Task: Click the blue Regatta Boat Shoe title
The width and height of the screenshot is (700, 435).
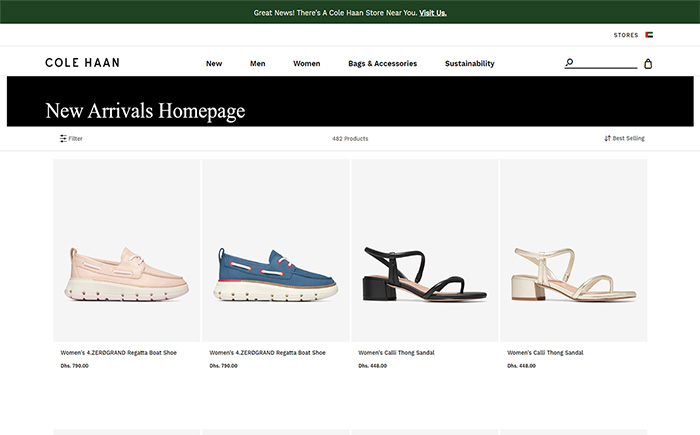Action: [x=267, y=353]
